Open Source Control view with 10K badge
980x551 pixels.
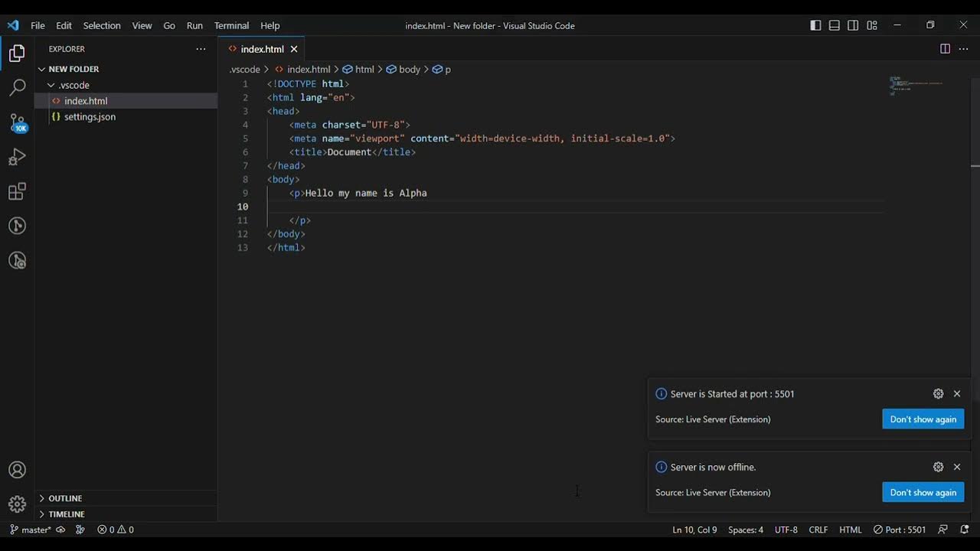(17, 122)
